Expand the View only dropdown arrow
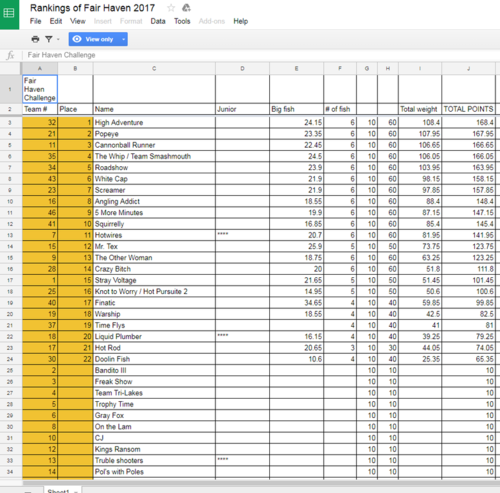This screenshot has height=493, width=500. pos(123,39)
